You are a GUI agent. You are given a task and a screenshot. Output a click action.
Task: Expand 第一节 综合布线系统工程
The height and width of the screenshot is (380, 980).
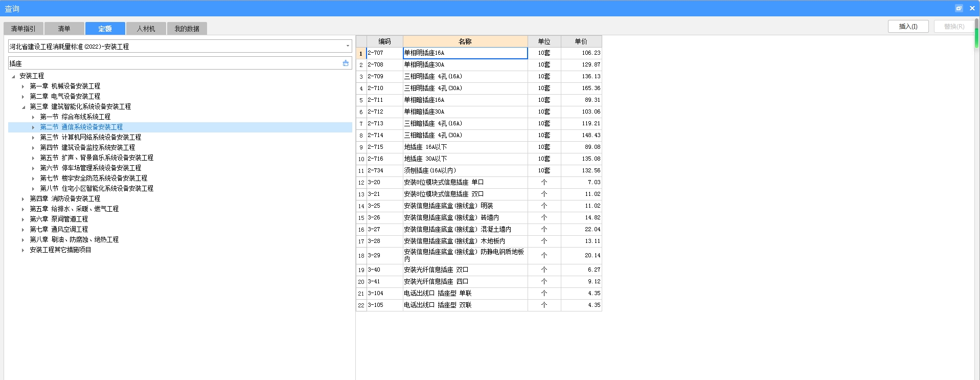(x=33, y=117)
